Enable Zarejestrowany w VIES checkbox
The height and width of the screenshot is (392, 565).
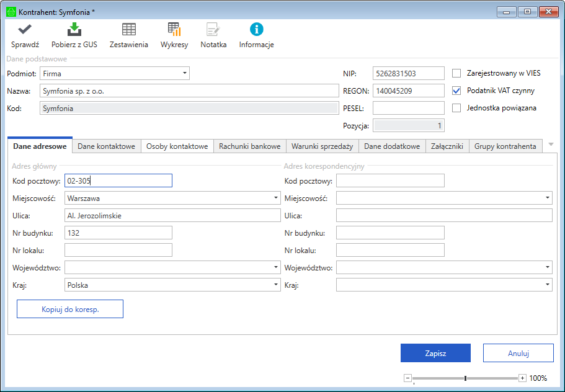click(456, 73)
